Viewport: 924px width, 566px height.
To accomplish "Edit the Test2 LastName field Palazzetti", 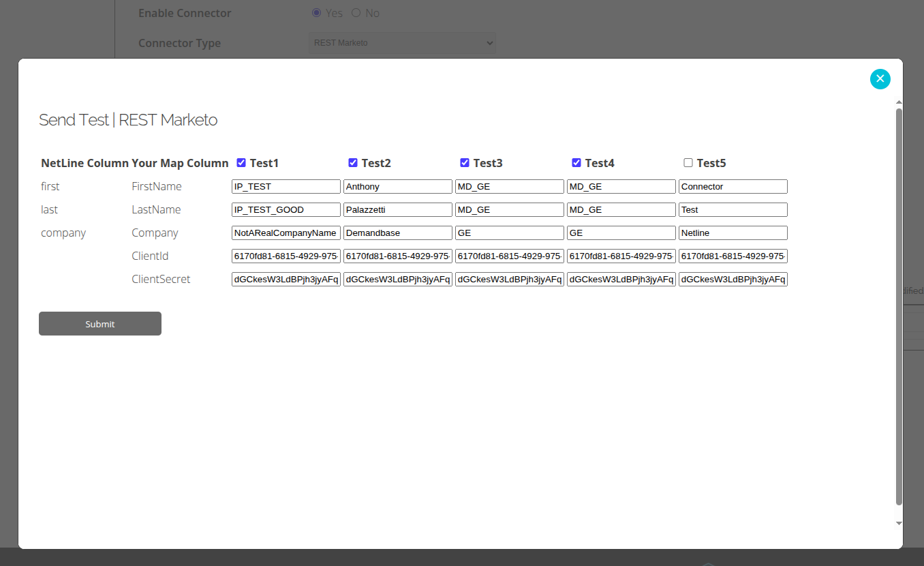I will tap(397, 210).
